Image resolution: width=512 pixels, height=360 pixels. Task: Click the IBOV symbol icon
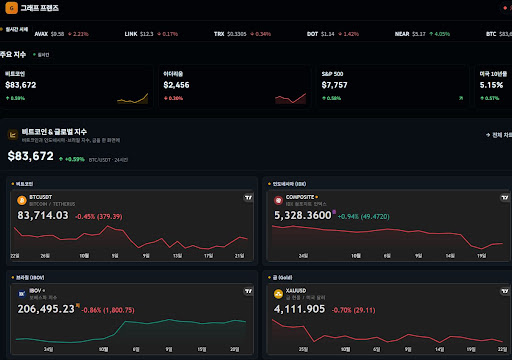tap(22, 294)
